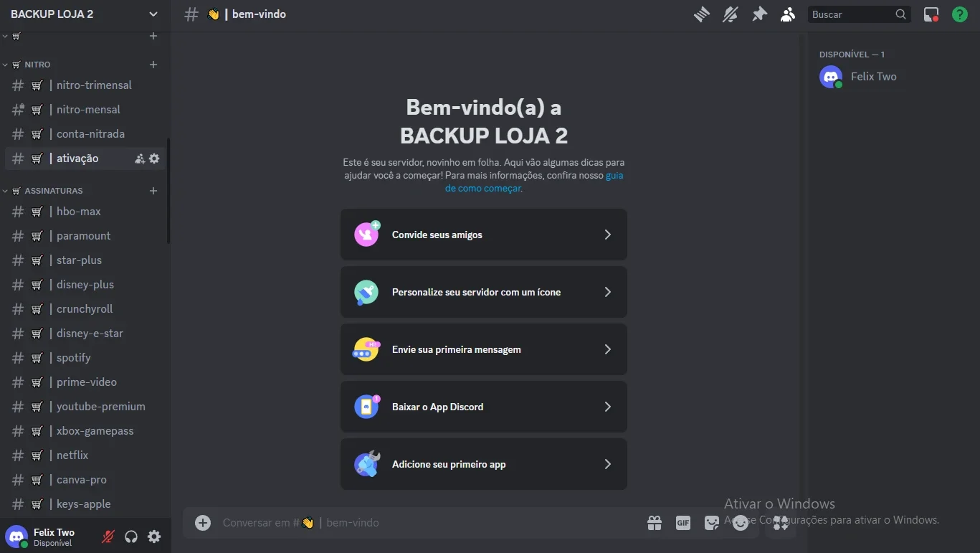Collapse the topmost cart category

click(12, 36)
